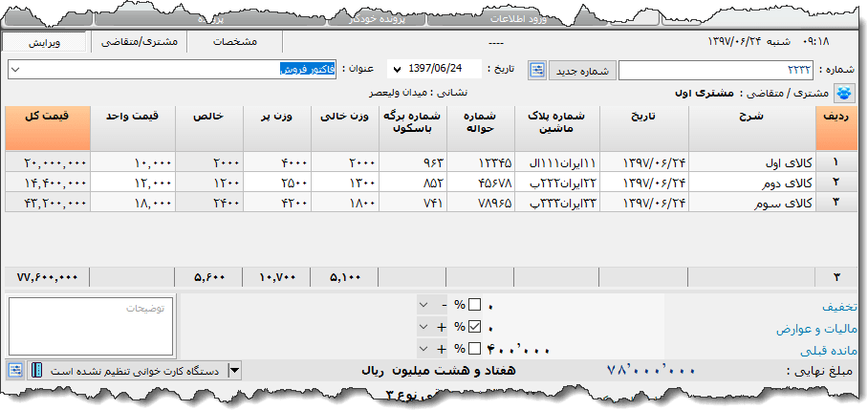Click باسکول cell ۸۵۲
Screen dimensions: 868x410
(x=413, y=182)
